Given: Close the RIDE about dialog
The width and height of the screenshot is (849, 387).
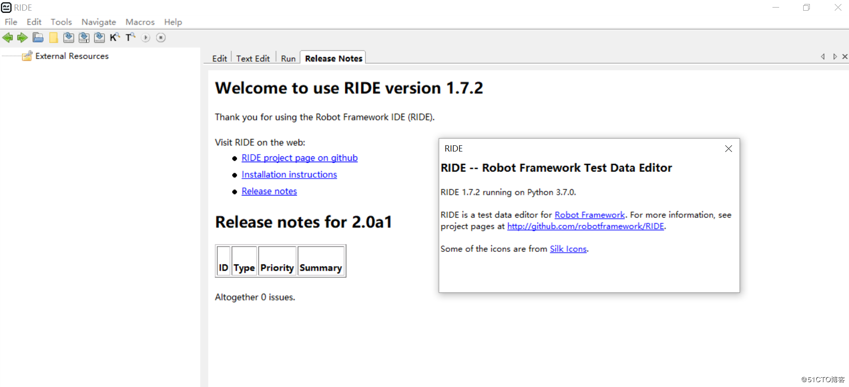Looking at the screenshot, I should pos(728,149).
